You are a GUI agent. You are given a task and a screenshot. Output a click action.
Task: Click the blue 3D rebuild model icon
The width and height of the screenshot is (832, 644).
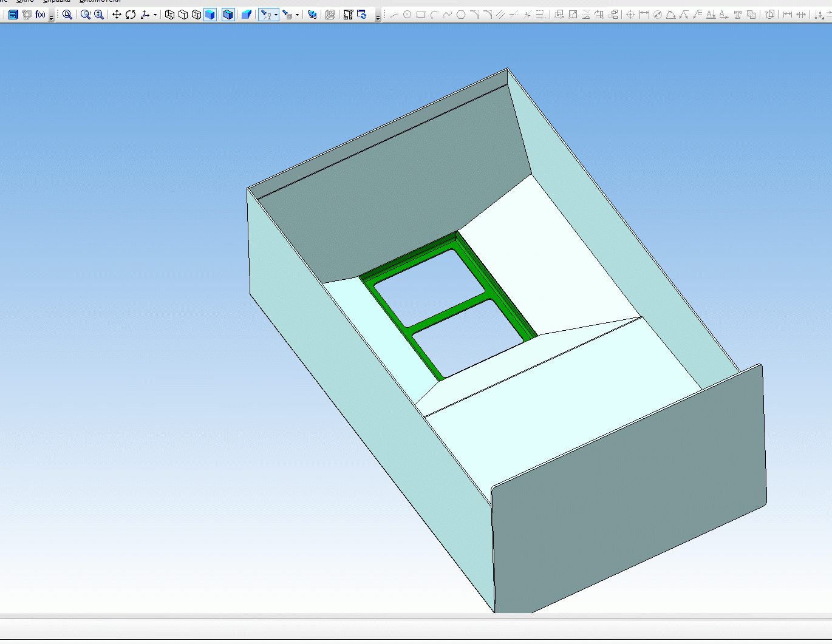pyautogui.click(x=312, y=15)
